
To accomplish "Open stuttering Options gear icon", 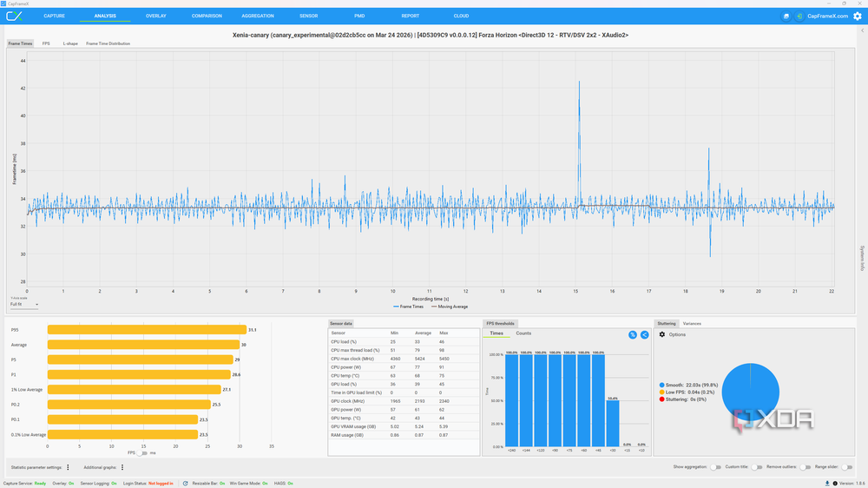I will pos(662,334).
